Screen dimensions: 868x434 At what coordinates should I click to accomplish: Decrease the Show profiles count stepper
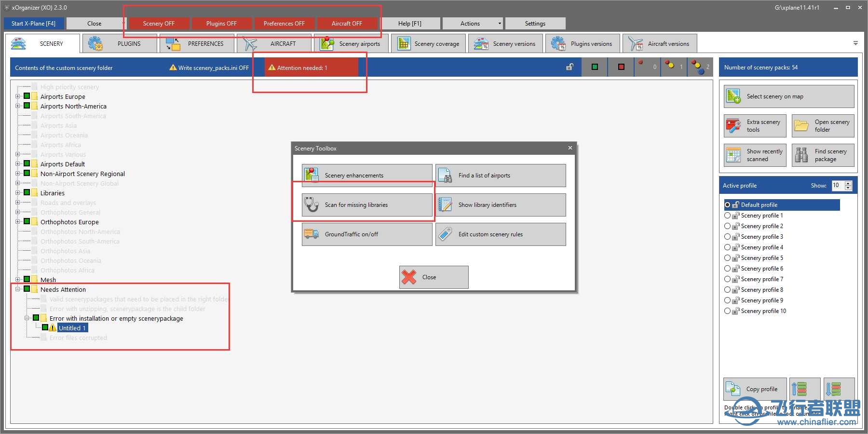pos(848,188)
